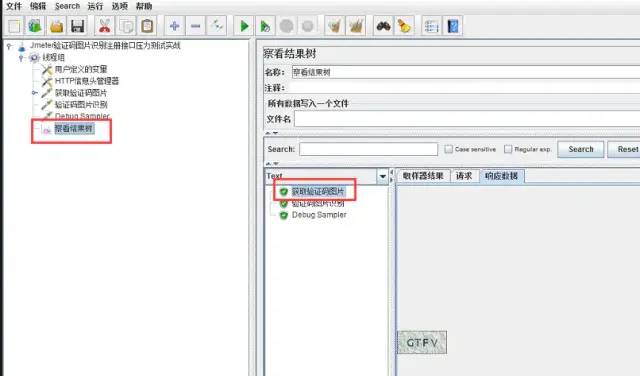The height and width of the screenshot is (376, 640).
Task: Select 线程组 in the test tree
Action: click(53, 57)
